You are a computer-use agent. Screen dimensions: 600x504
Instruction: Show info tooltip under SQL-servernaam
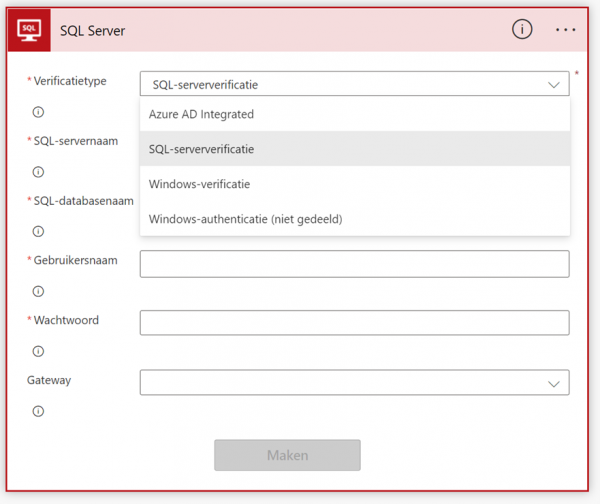(38, 172)
